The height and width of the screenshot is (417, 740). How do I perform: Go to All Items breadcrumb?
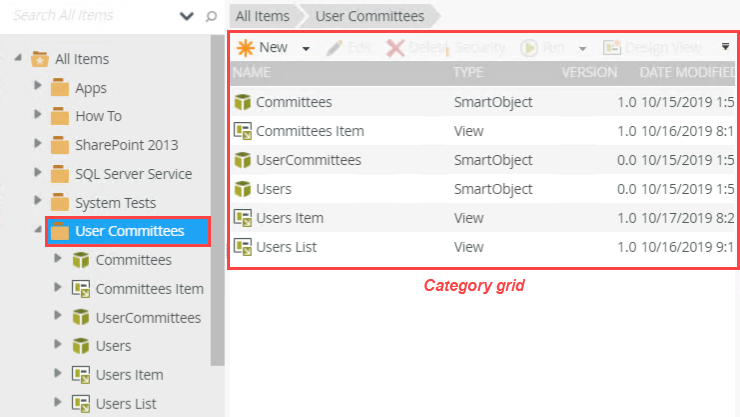click(263, 16)
